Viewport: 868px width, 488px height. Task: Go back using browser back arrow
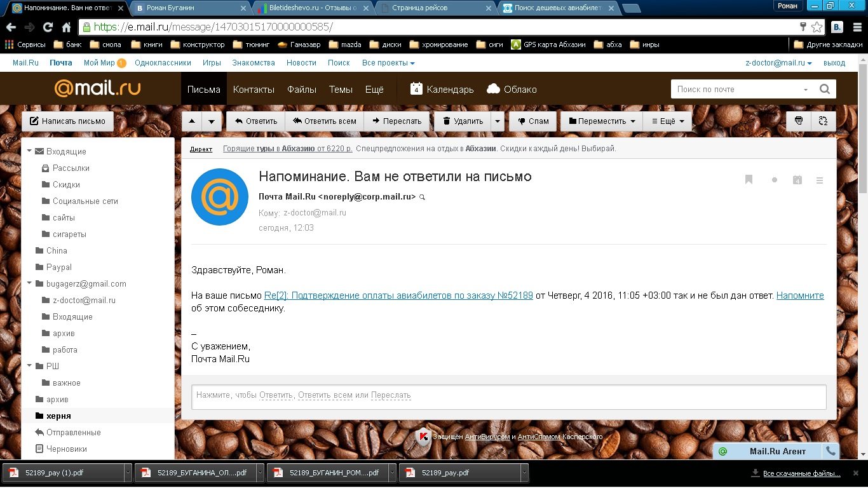point(11,27)
